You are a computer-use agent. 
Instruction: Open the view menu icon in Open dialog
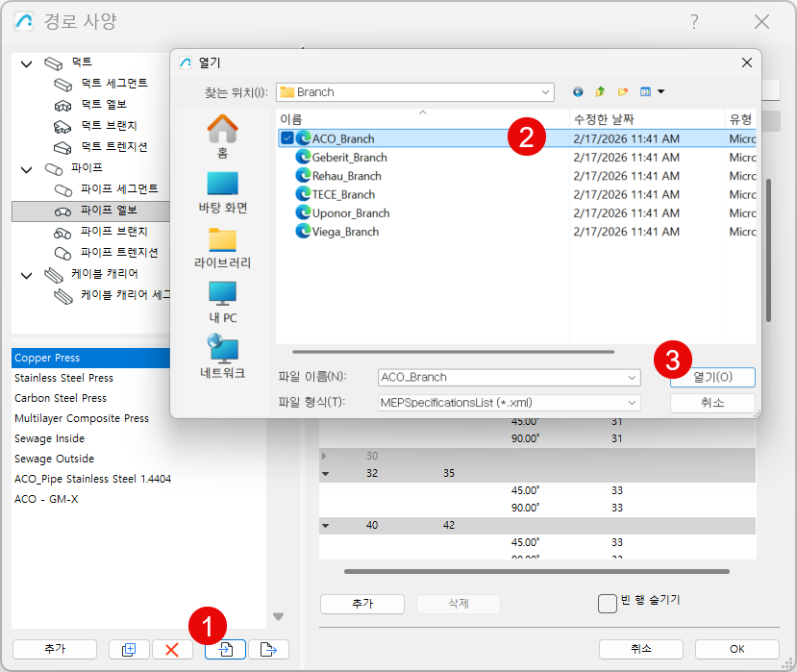pyautogui.click(x=645, y=92)
